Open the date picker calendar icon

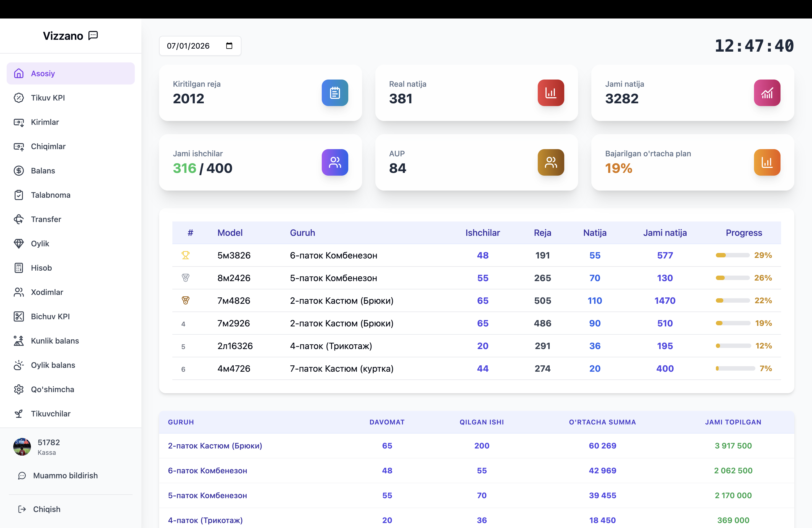click(x=229, y=46)
